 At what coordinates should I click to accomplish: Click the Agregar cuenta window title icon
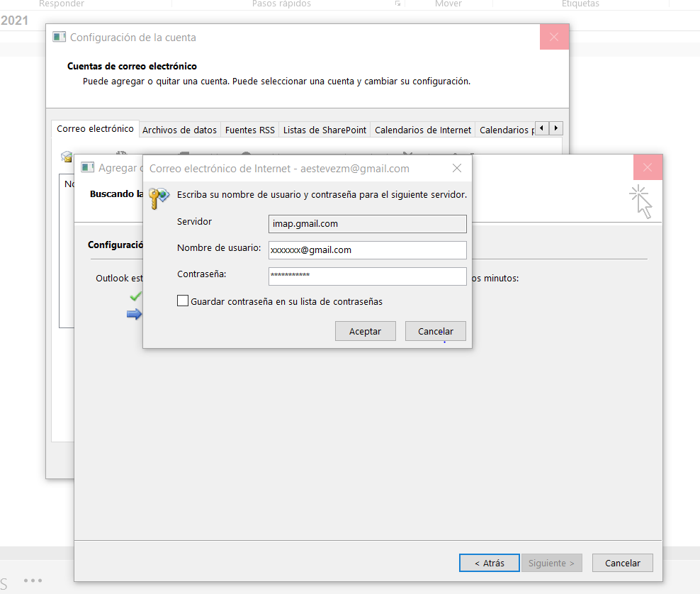[88, 167]
